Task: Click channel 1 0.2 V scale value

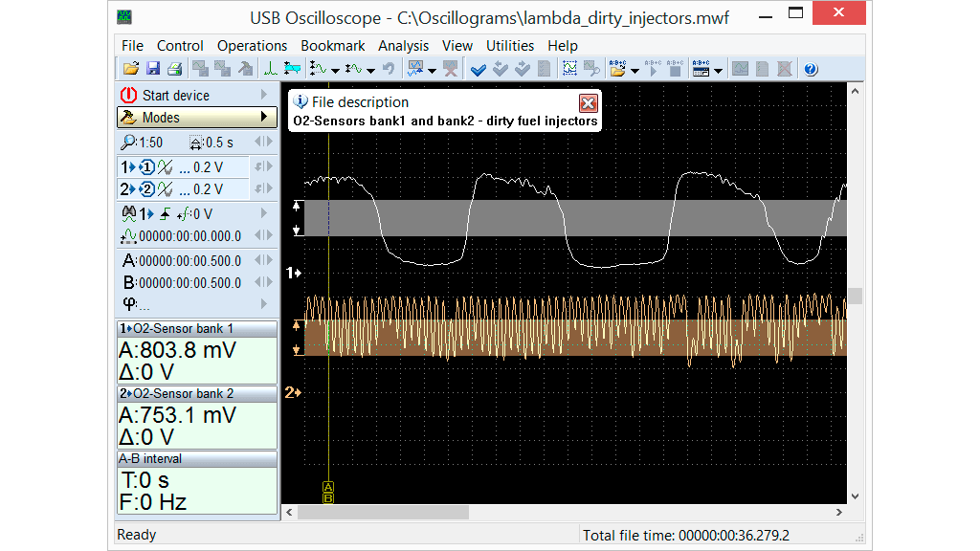Action: click(x=208, y=167)
